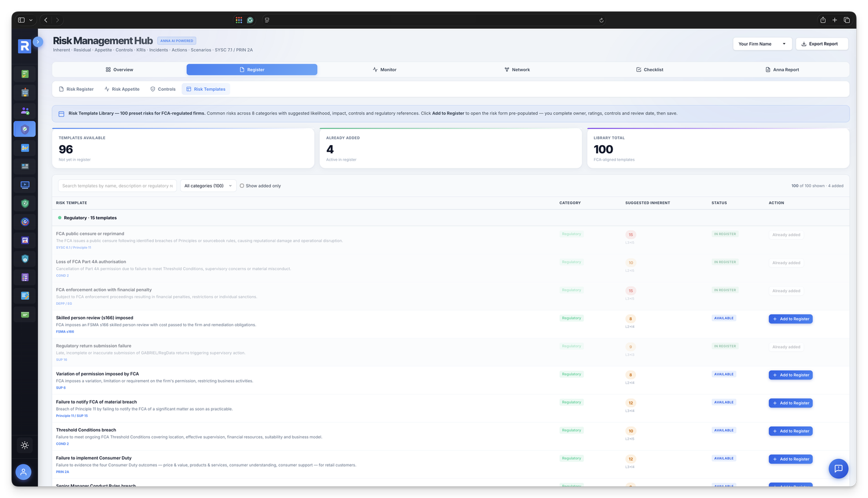Select the Register tab
Viewport: 868px width, 498px height.
pos(252,69)
